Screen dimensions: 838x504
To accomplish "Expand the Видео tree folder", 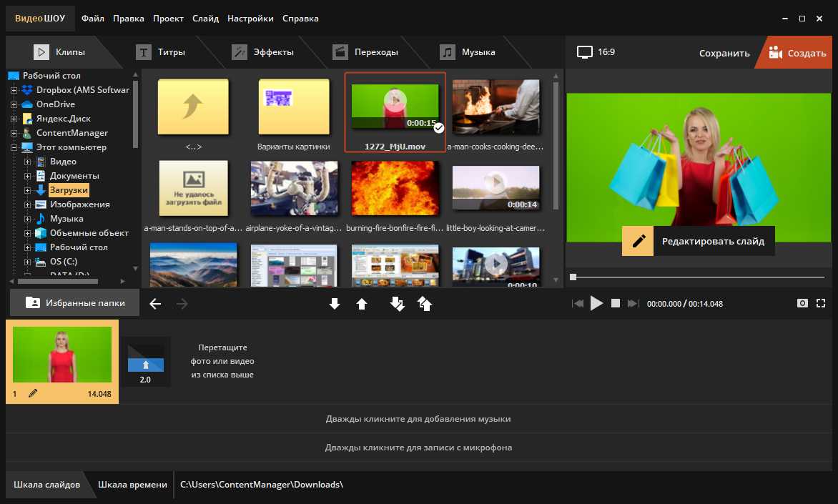I will [x=28, y=162].
